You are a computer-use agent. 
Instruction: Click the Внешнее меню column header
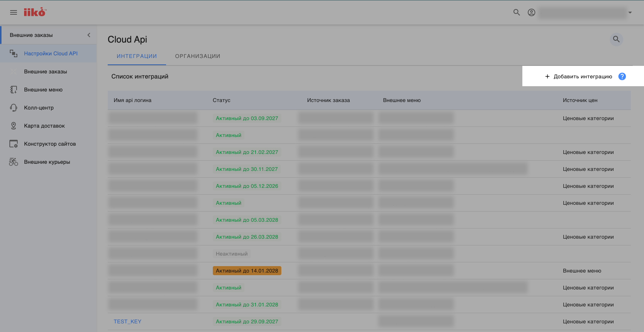pyautogui.click(x=402, y=100)
